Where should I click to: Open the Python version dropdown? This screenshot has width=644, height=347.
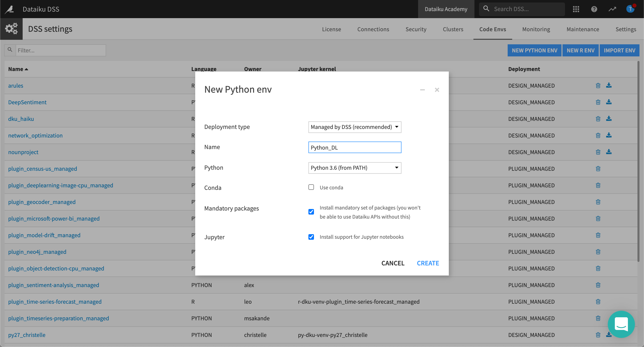[355, 168]
